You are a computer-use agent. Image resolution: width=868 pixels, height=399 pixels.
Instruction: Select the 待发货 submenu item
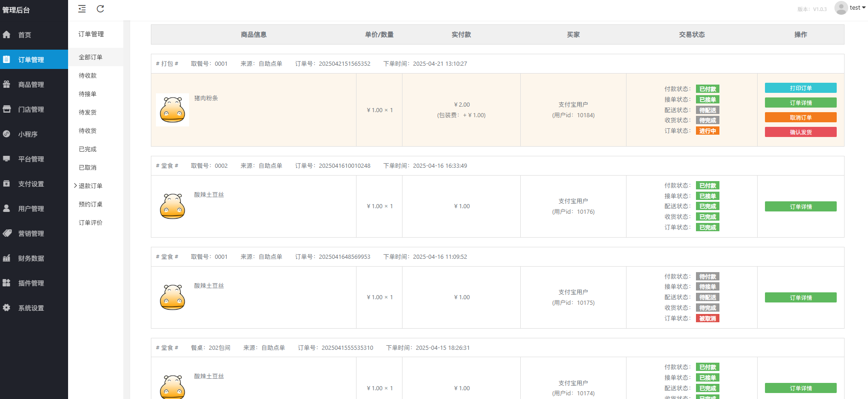point(96,112)
